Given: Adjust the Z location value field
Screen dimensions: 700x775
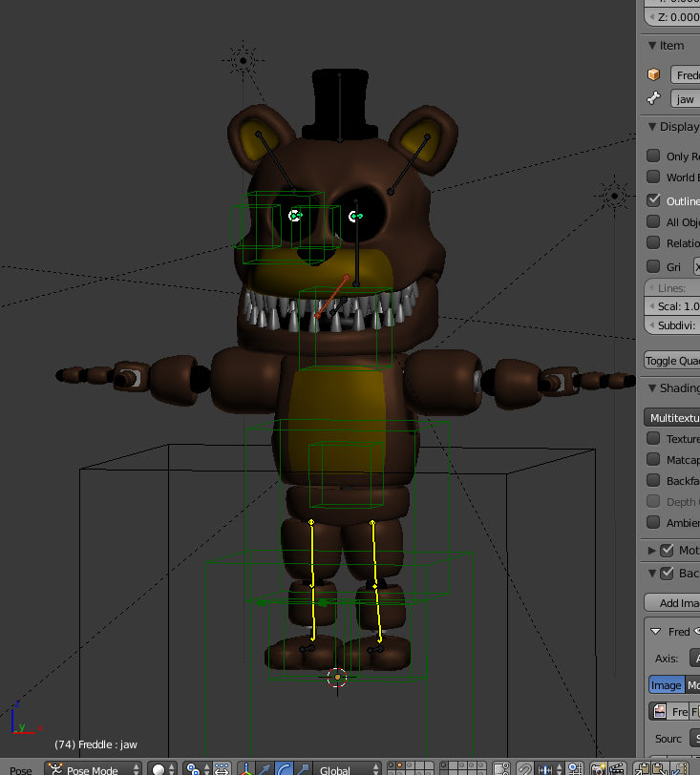Looking at the screenshot, I should [x=672, y=17].
